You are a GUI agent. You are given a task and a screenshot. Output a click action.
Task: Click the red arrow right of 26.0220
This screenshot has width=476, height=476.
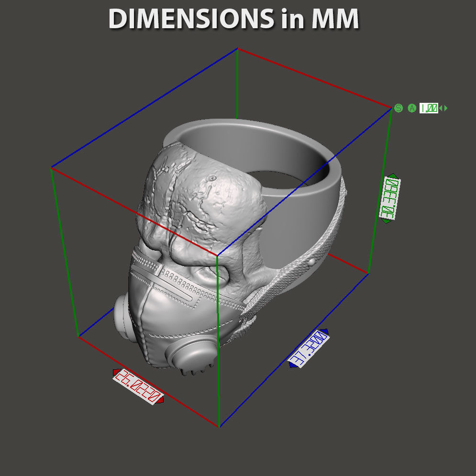pos(160,400)
